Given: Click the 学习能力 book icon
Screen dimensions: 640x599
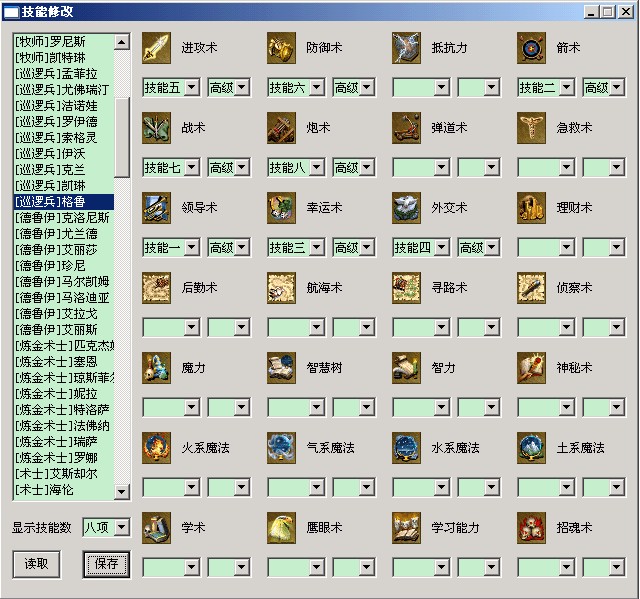Looking at the screenshot, I should pos(406,528).
